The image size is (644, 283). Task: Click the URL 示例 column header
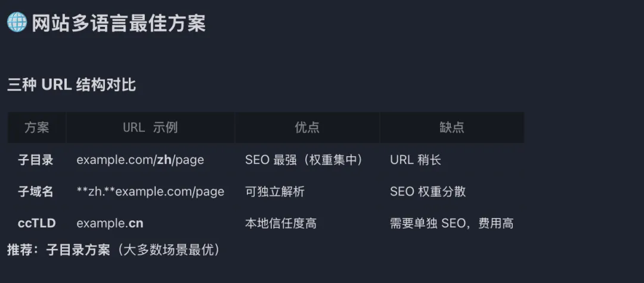(150, 127)
